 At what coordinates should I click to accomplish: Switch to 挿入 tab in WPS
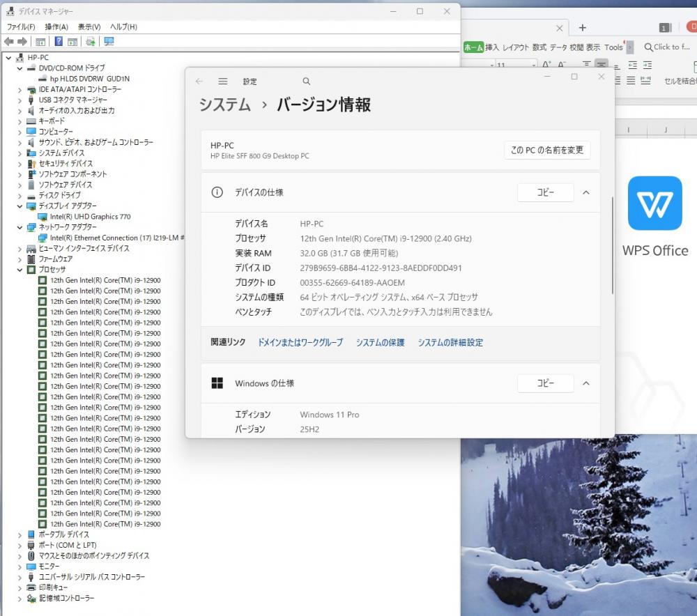491,47
